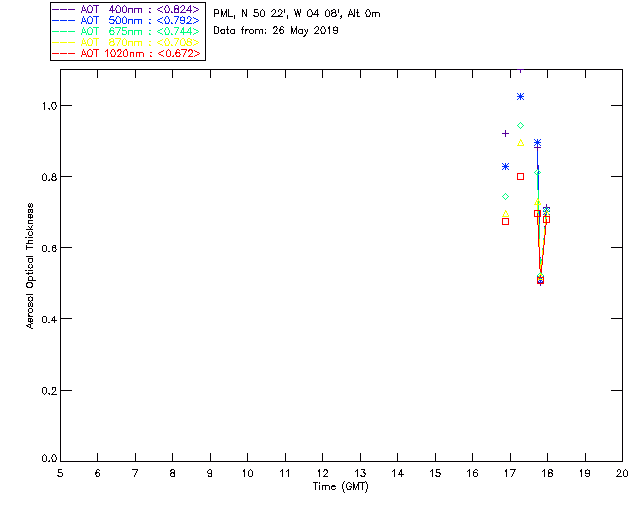
Task: Click the purple dashed line sample for 400nm
Action: point(64,9)
